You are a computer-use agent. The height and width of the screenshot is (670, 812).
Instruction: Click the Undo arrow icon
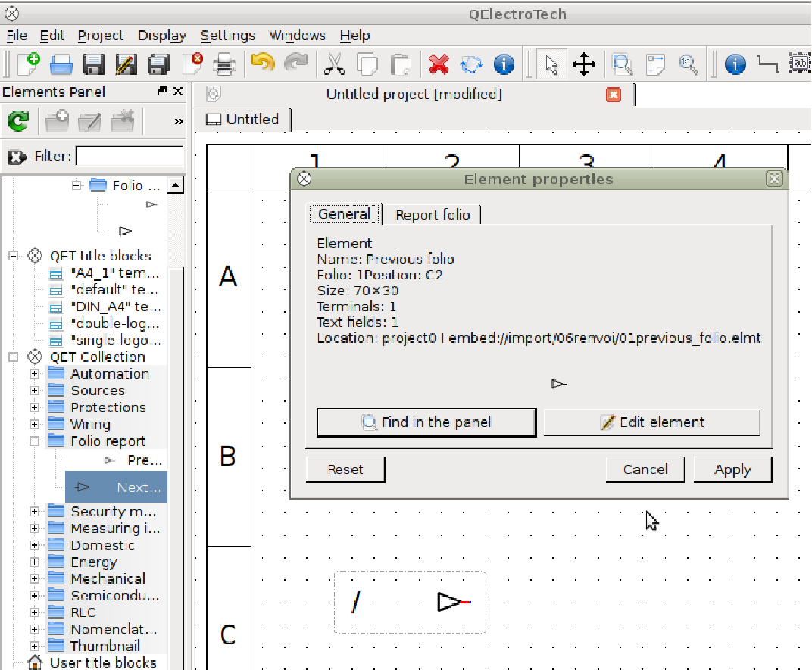click(263, 63)
